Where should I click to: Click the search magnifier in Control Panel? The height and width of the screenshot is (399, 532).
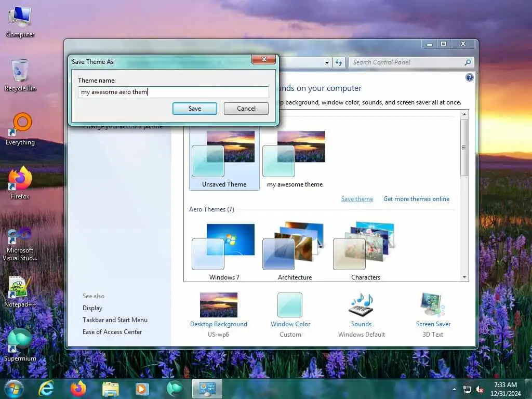(x=468, y=62)
